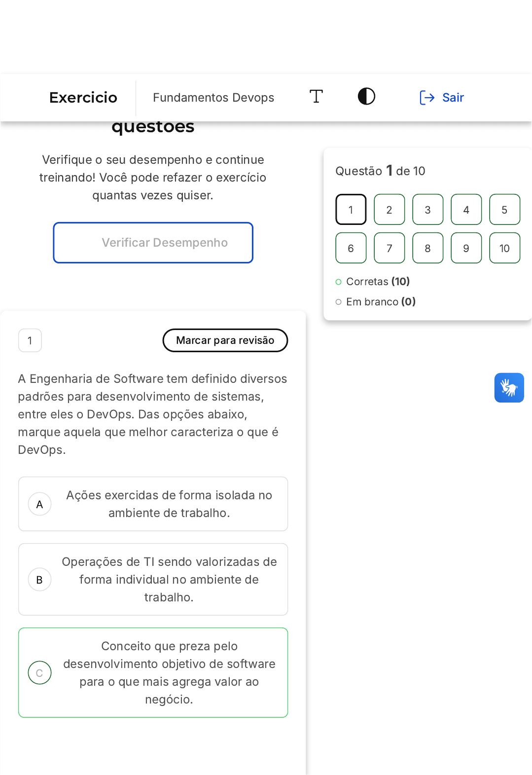Select answer option B radio circle
The width and height of the screenshot is (532, 775).
(40, 580)
